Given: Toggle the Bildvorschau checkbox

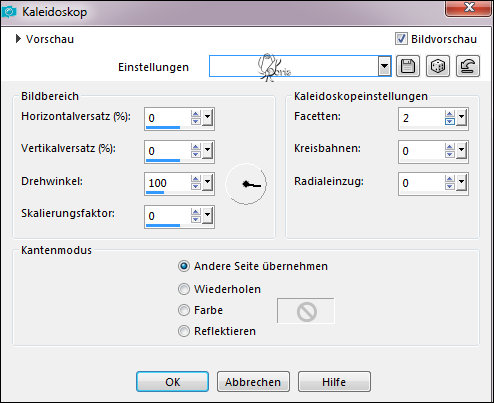Looking at the screenshot, I should 401,39.
